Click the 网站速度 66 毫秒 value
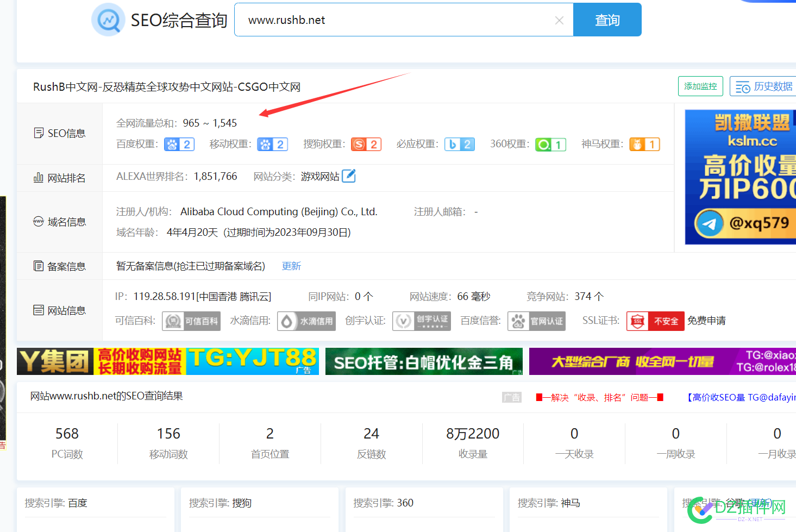This screenshot has height=532, width=796. pyautogui.click(x=473, y=297)
